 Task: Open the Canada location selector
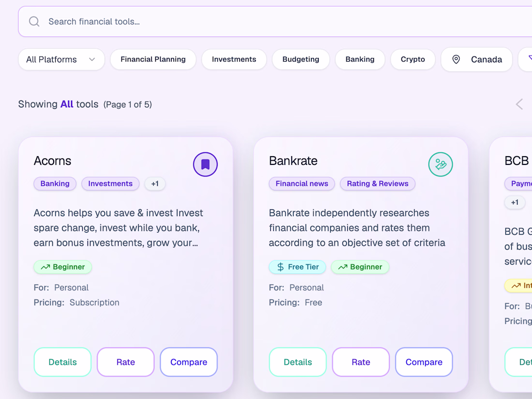coord(476,59)
